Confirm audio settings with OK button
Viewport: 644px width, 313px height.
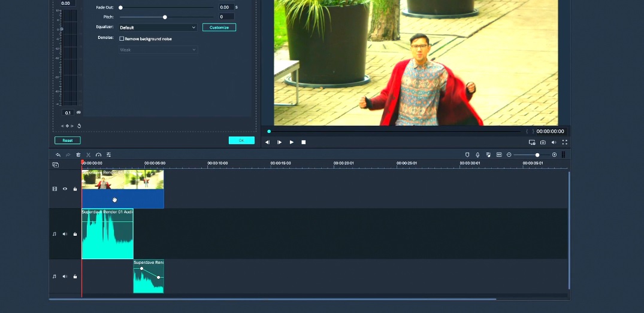point(241,141)
